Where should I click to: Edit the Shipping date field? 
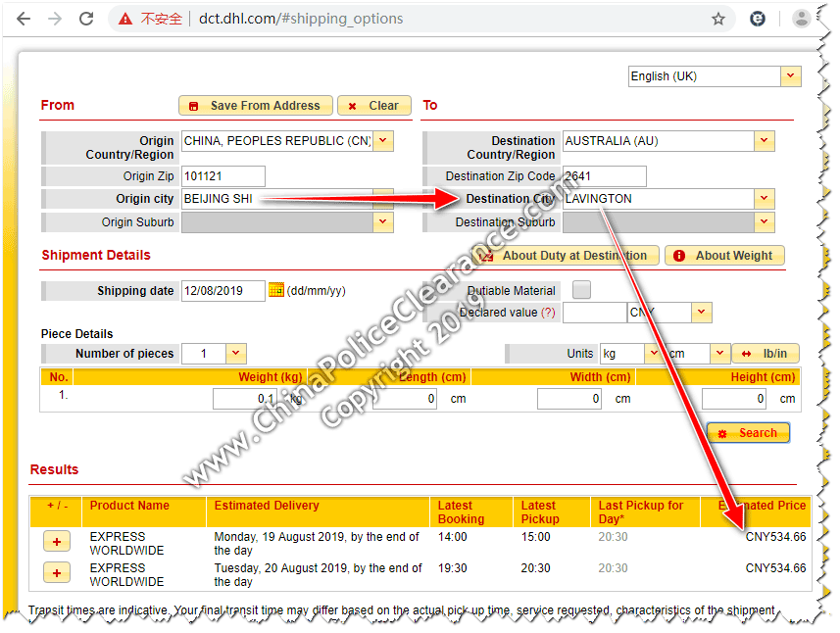click(x=222, y=291)
